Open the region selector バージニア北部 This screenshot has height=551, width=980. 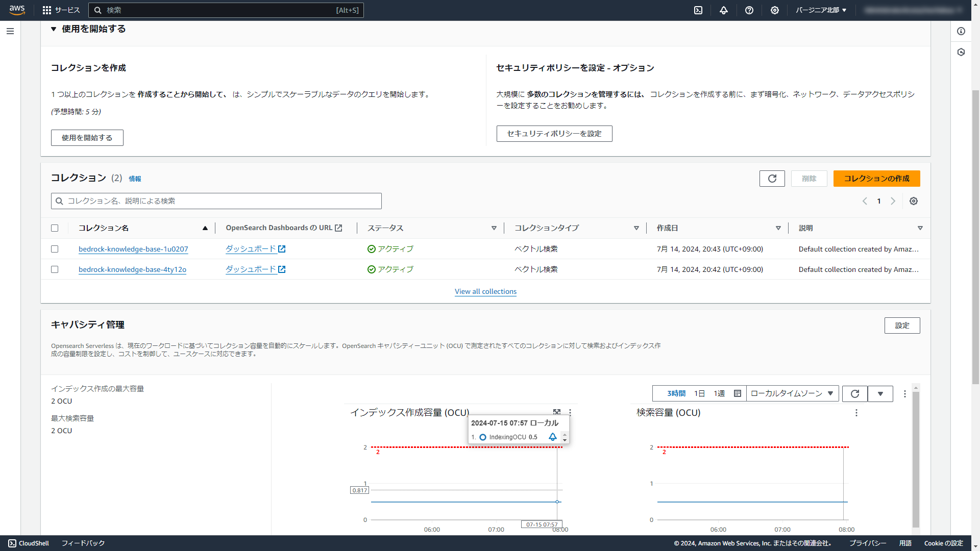[821, 10]
